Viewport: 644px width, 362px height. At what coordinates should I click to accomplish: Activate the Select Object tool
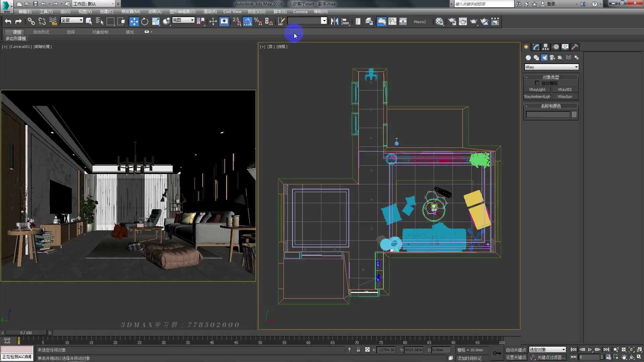pos(89,22)
